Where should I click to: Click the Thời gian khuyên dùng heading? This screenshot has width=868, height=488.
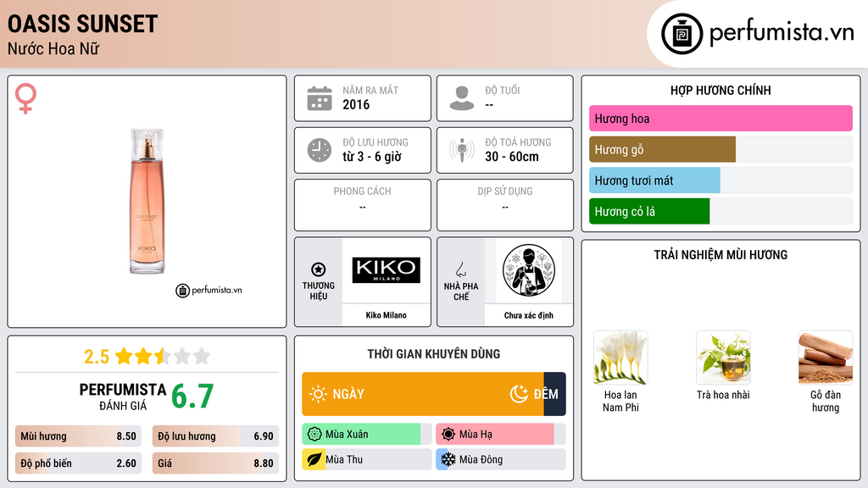433,354
